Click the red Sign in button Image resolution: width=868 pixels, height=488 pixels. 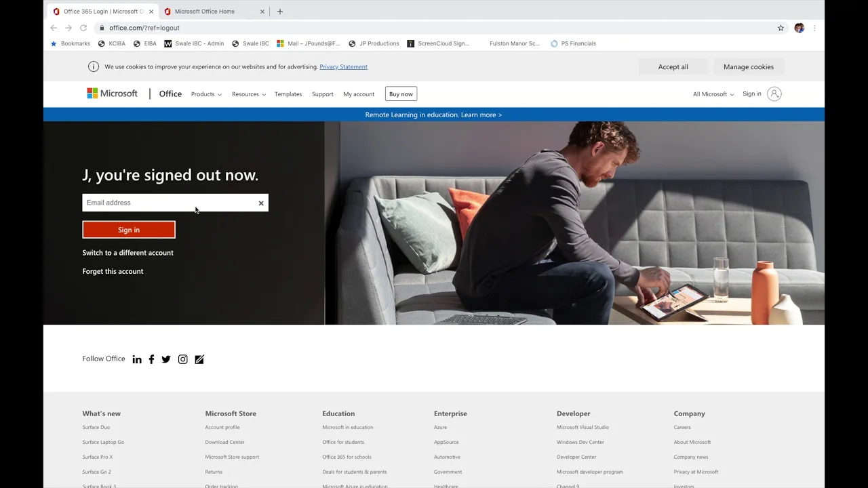tap(129, 230)
